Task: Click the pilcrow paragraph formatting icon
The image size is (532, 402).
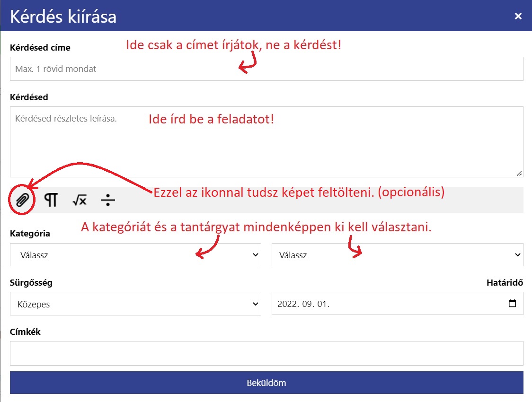Action: 51,201
